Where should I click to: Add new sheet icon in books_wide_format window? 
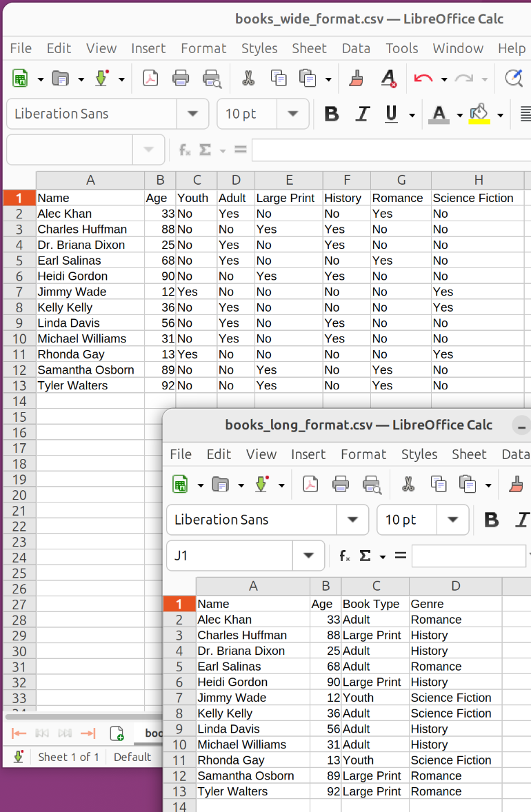pos(117,733)
